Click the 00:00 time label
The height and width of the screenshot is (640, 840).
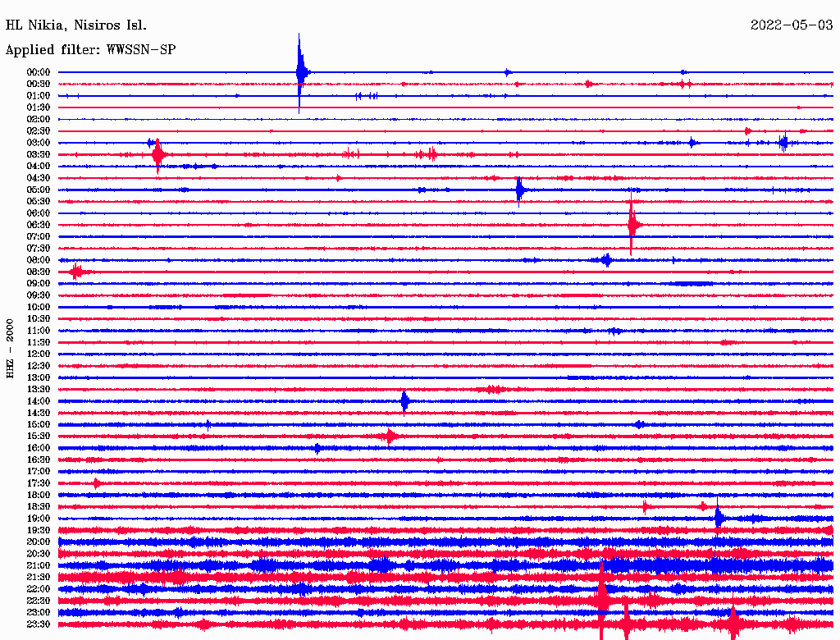point(39,72)
